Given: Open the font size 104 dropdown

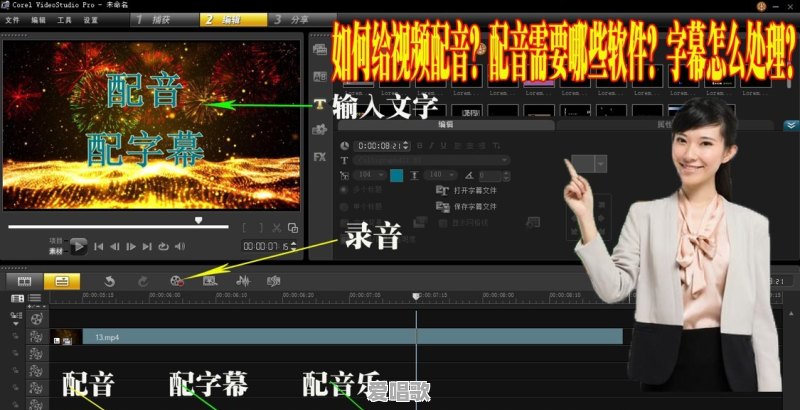Looking at the screenshot, I should [381, 175].
